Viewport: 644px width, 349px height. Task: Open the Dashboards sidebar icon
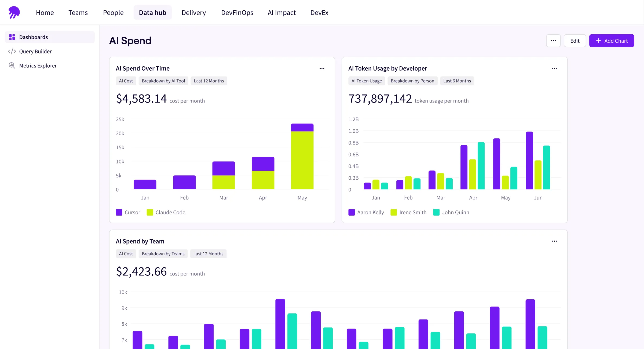12,37
